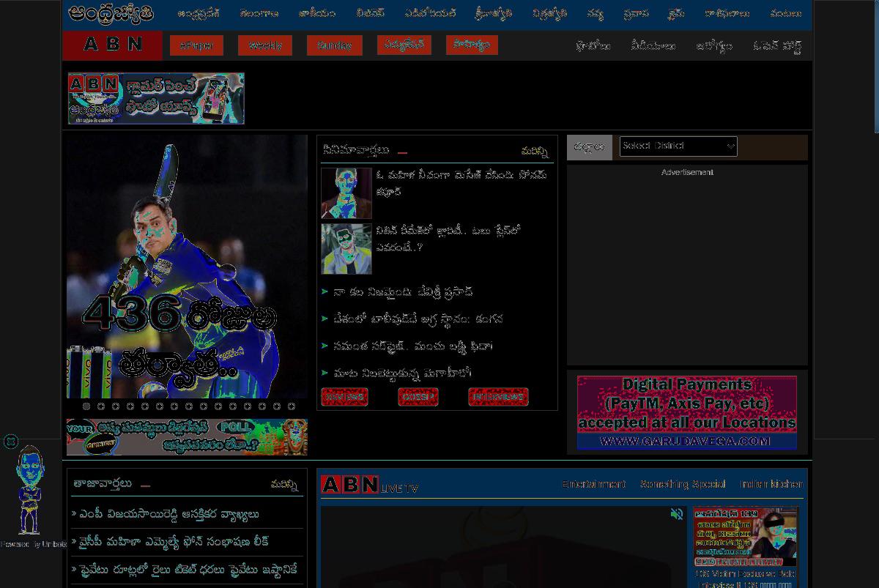Open the Andhra Jyothi site logo
Screen dimensions: 879x588
tap(111, 13)
